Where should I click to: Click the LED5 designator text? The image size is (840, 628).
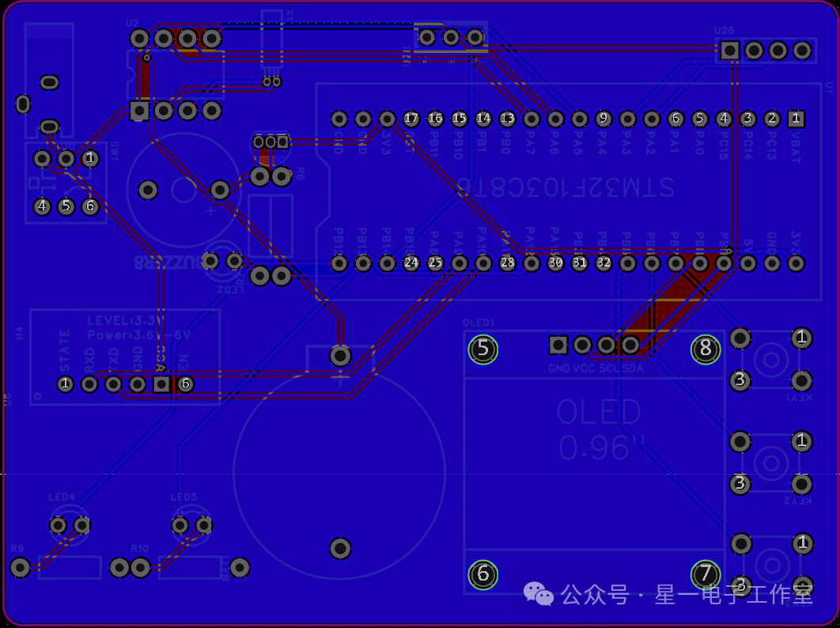(184, 497)
